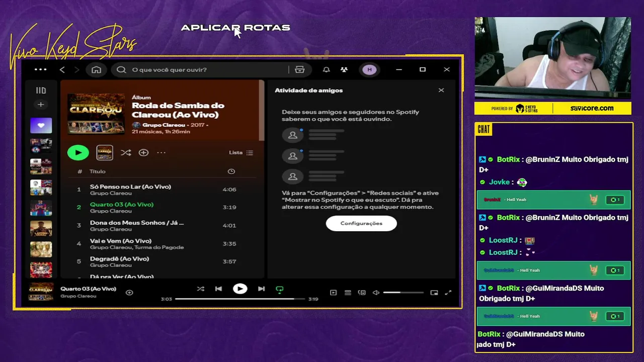Viewport: 644px width, 362px height.
Task: Open the miniplayer icon
Action: click(x=434, y=293)
